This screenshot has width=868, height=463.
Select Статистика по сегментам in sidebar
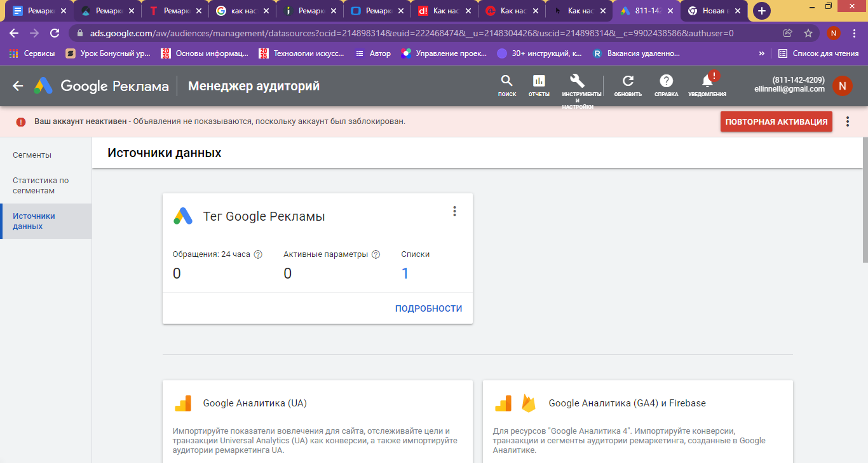41,186
